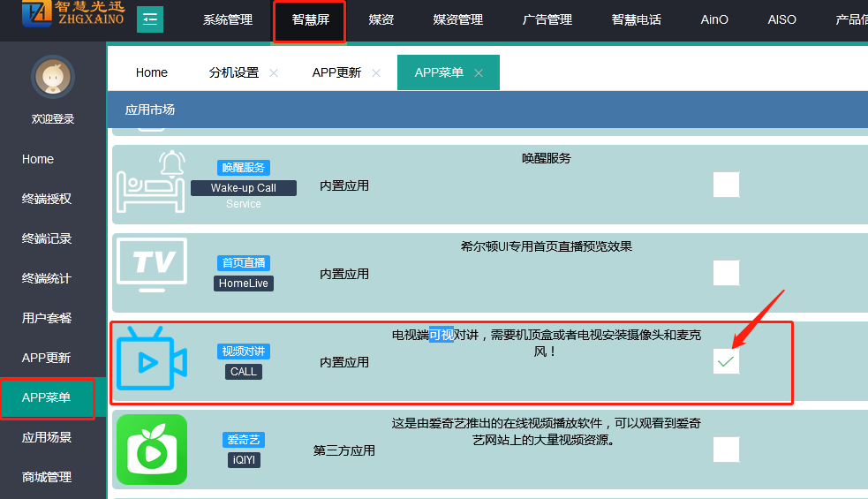Open the 广告管理 top menu
868x499 pixels.
point(547,19)
